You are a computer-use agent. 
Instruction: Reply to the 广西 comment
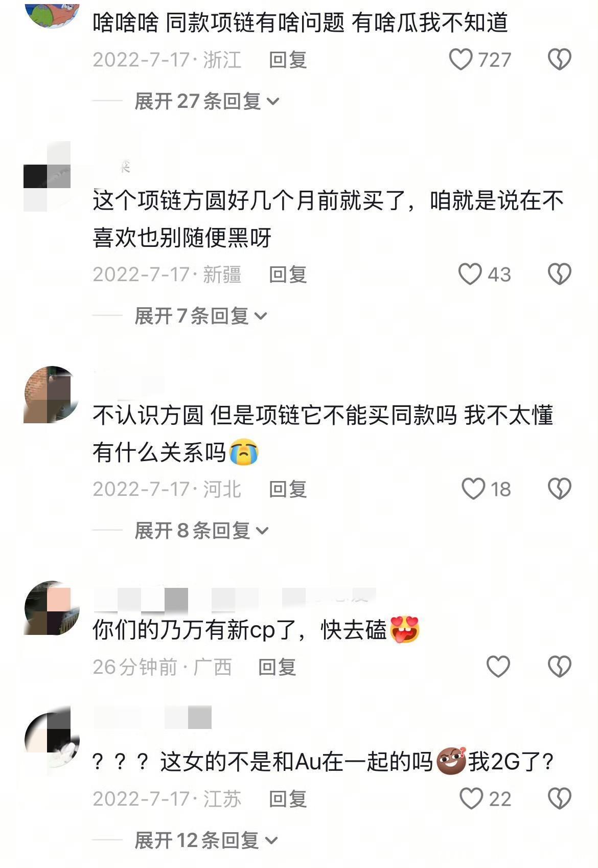(x=277, y=667)
